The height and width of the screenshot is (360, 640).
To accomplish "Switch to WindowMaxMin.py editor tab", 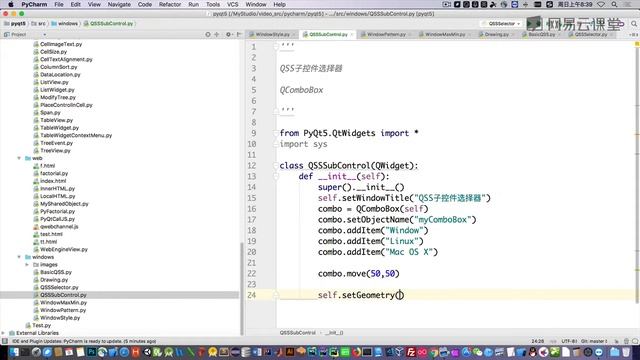I will [x=445, y=35].
